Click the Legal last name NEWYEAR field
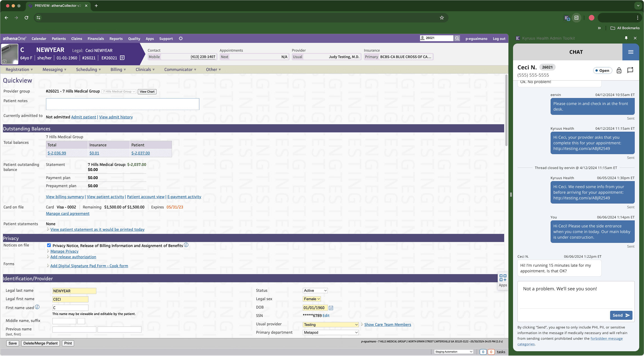Viewport: 644px width, 356px height. (74, 291)
